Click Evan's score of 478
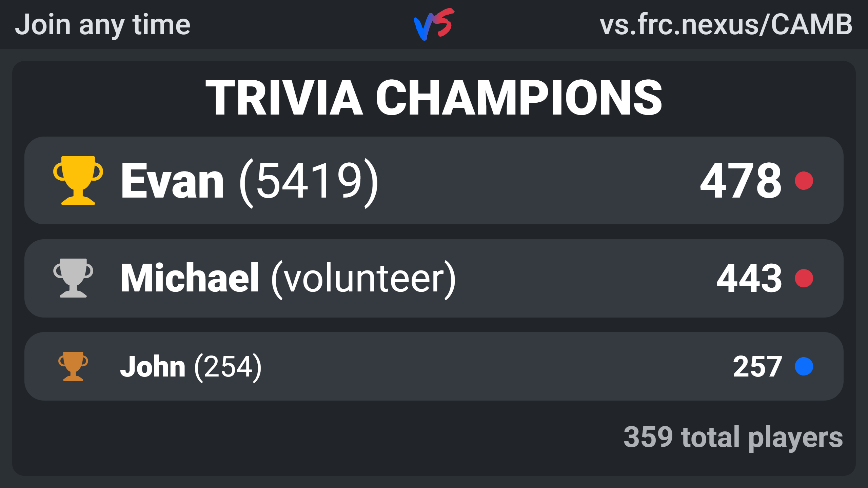Viewport: 868px width, 488px height. 741,181
